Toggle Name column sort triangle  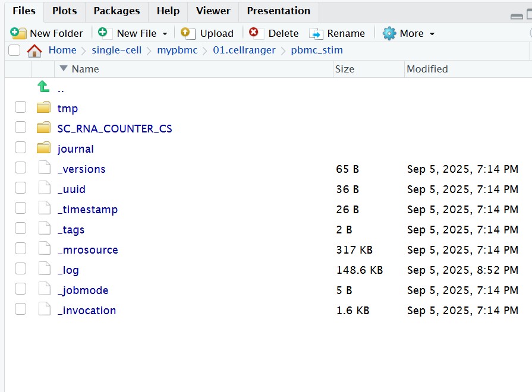(x=64, y=68)
